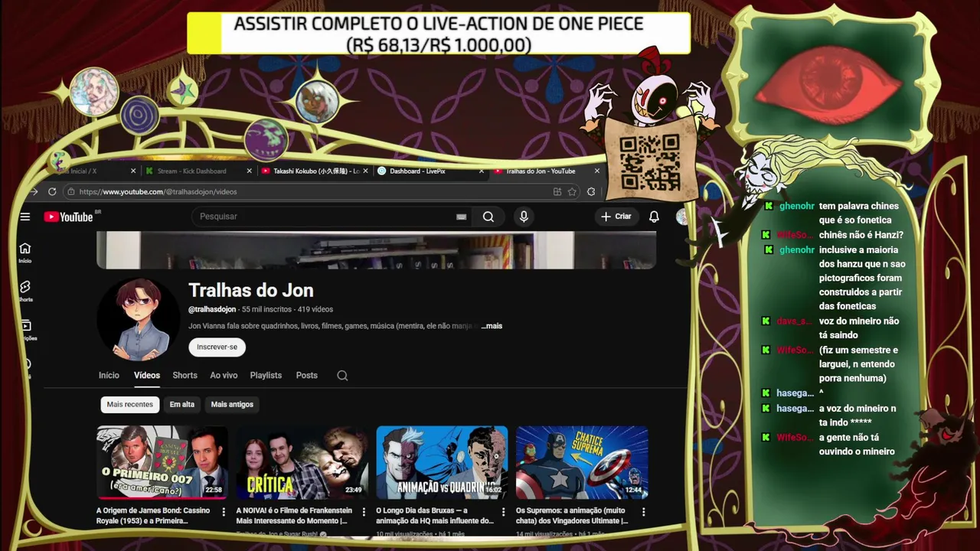Image resolution: width=980 pixels, height=551 pixels.
Task: Open the notifications bell
Action: tap(654, 217)
